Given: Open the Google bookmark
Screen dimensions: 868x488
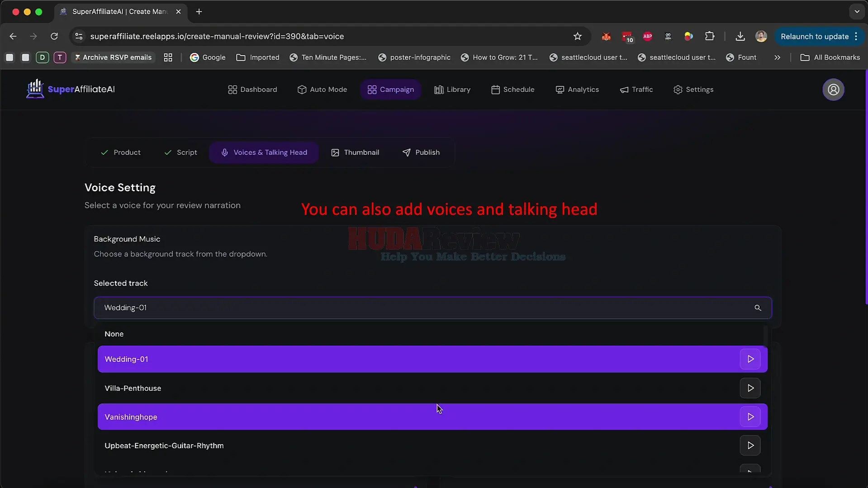Looking at the screenshot, I should (x=208, y=57).
